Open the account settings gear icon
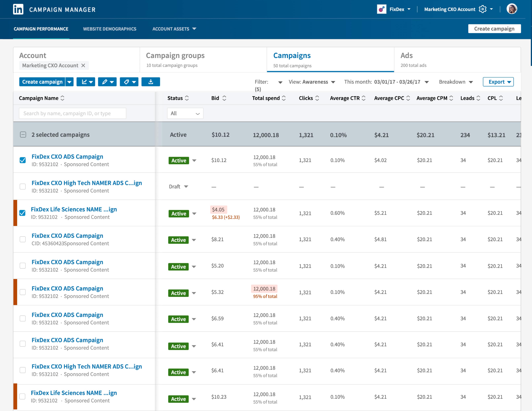532x411 pixels. click(x=482, y=9)
